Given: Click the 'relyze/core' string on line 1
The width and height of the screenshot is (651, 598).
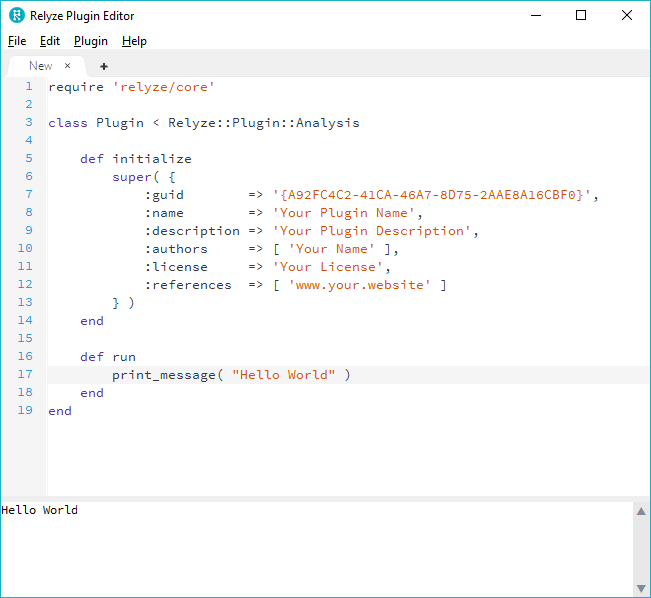Looking at the screenshot, I should tap(163, 87).
